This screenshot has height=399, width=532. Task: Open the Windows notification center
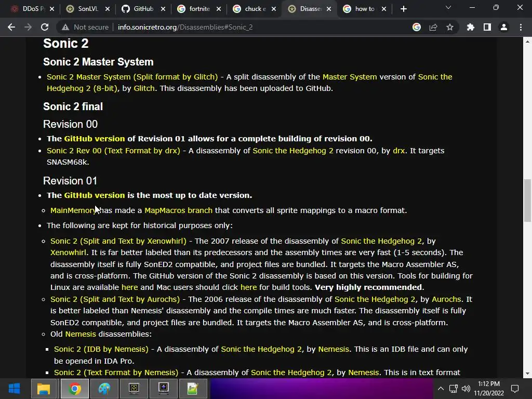tap(515, 389)
